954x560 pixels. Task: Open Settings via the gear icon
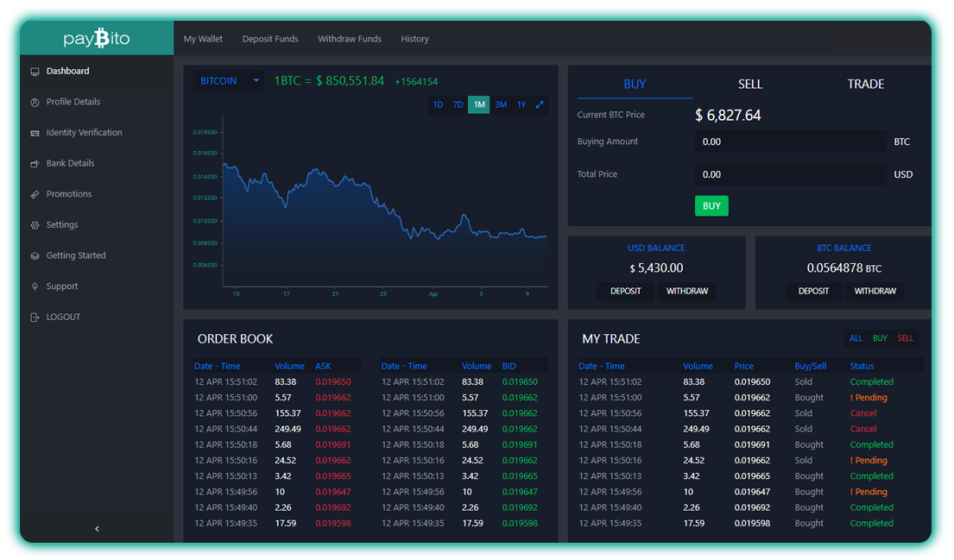pos(35,224)
